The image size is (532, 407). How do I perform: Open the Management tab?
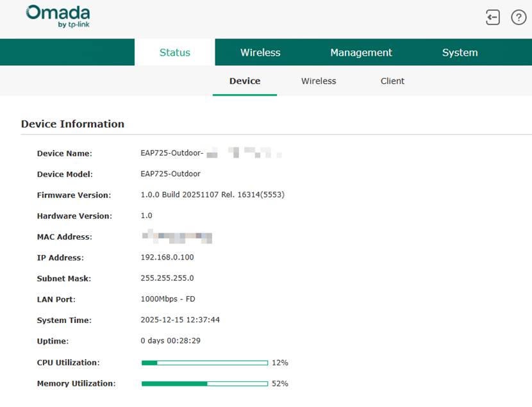coord(361,52)
